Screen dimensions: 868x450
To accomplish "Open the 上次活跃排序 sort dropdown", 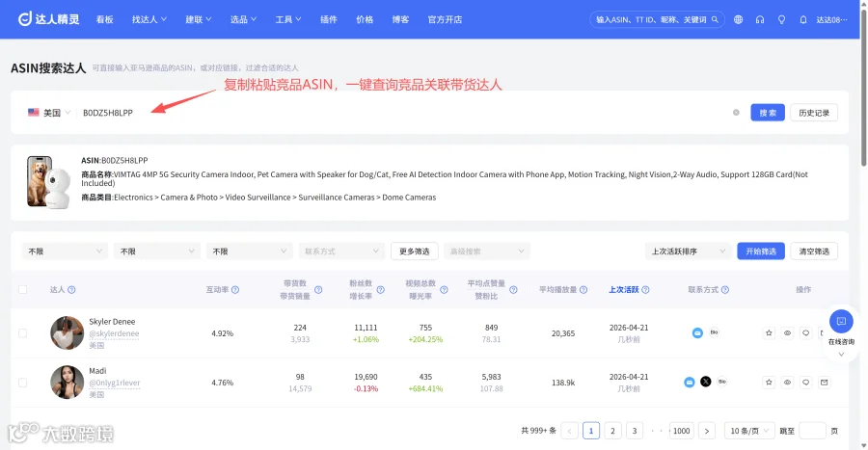I will tap(688, 251).
